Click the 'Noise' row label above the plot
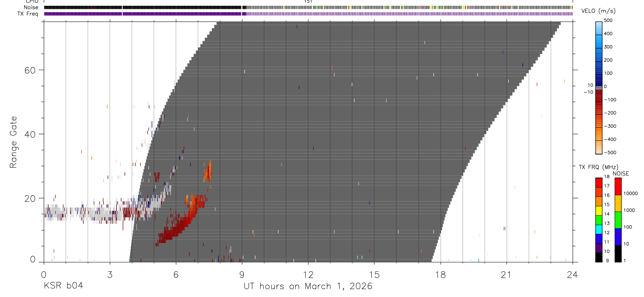The image size is (644, 297). (31, 7)
